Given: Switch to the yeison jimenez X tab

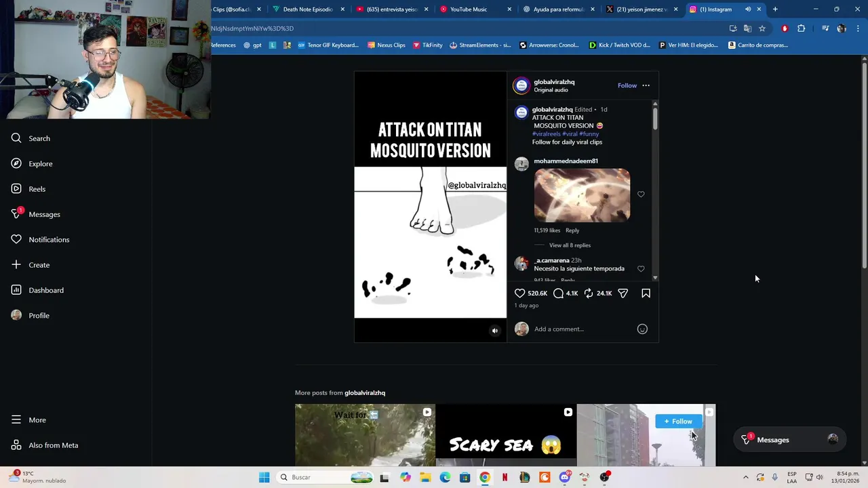Looking at the screenshot, I should tap(642, 9).
